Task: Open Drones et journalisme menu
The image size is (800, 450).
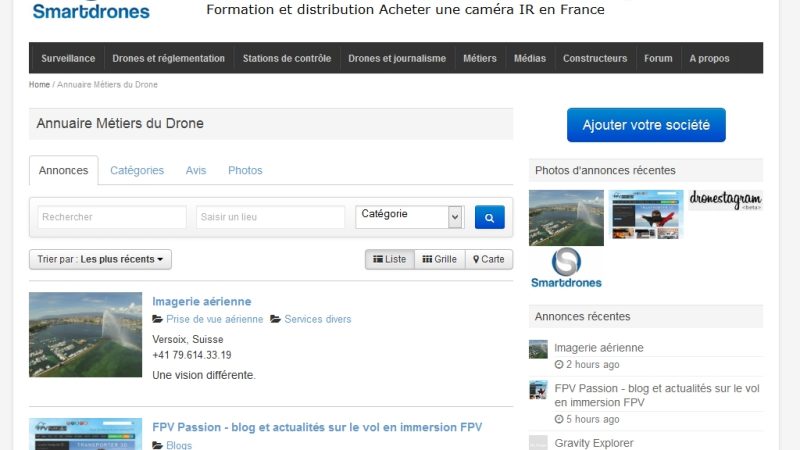Action: [x=397, y=58]
